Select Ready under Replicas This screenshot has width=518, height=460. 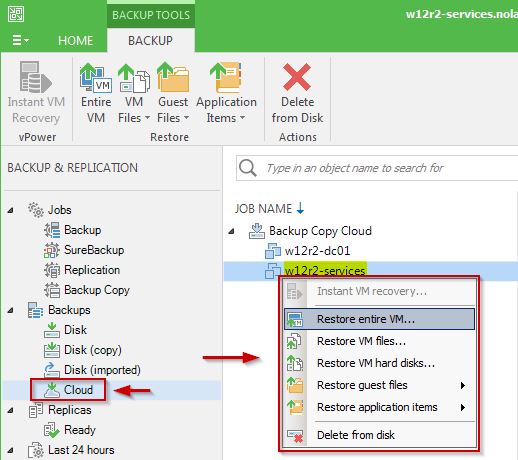(x=80, y=430)
